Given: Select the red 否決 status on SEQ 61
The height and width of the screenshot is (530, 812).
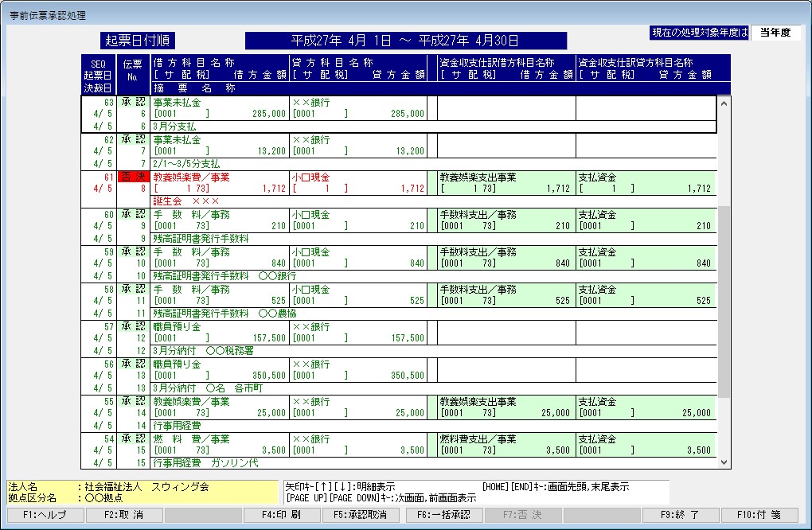Looking at the screenshot, I should pos(133,177).
